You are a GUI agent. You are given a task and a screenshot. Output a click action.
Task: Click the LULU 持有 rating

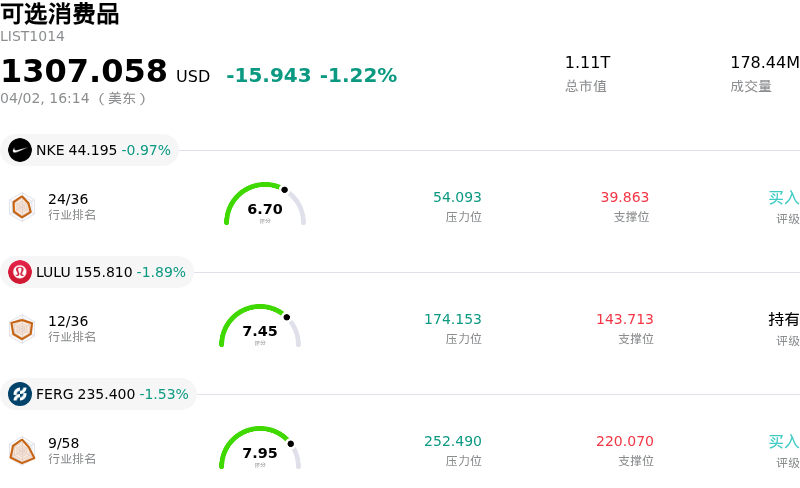(x=783, y=320)
